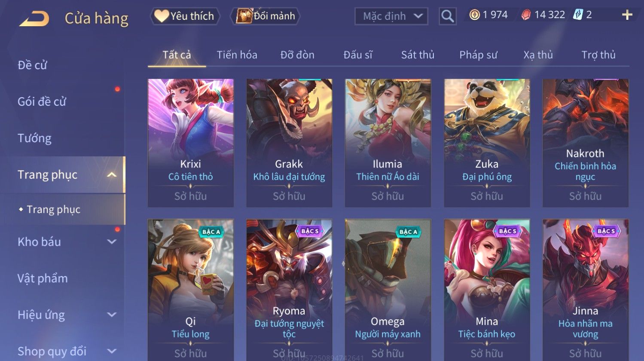Collapse the Trang phục sidebar section
This screenshot has width=644, height=361.
(x=112, y=175)
